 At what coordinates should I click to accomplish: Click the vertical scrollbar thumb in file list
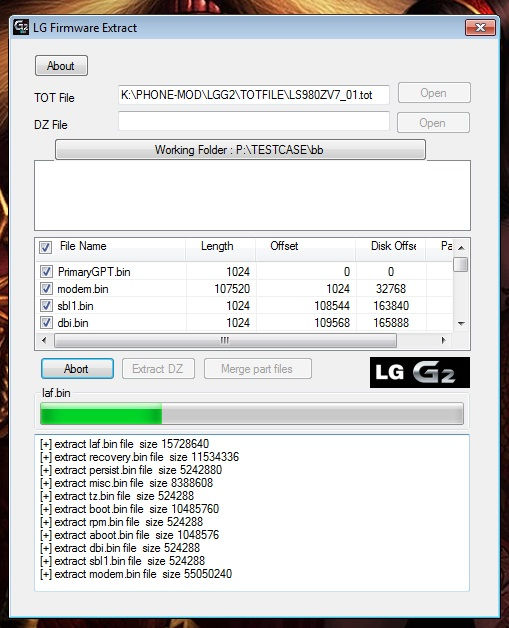462,264
